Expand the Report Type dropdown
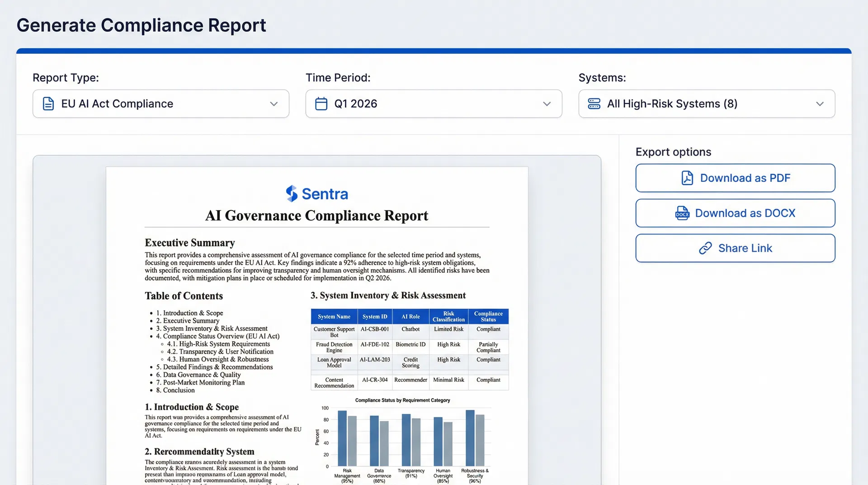The image size is (868, 485). coord(274,104)
